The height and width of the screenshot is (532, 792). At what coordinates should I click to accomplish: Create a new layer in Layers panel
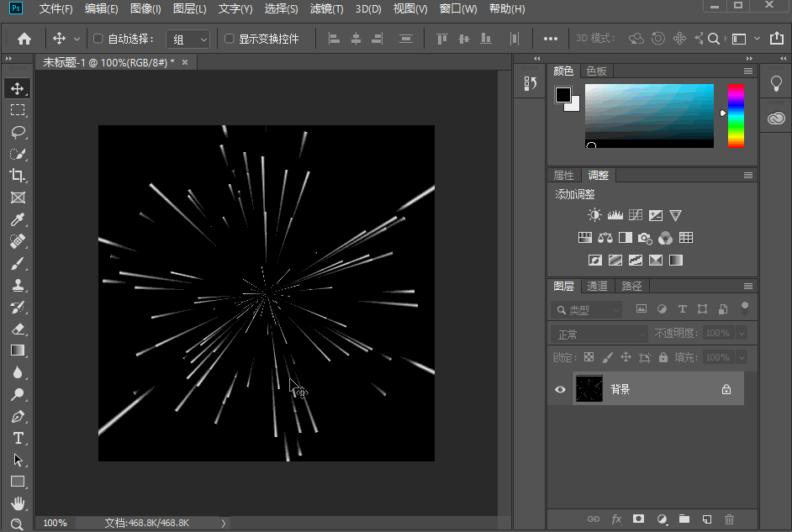coord(707,519)
